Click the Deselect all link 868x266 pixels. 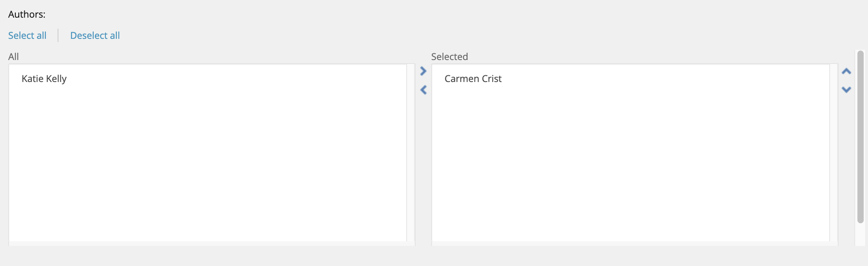(x=95, y=36)
